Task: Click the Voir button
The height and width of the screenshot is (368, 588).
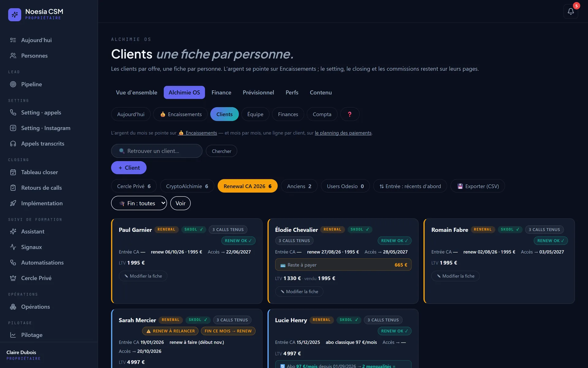Action: tap(180, 203)
